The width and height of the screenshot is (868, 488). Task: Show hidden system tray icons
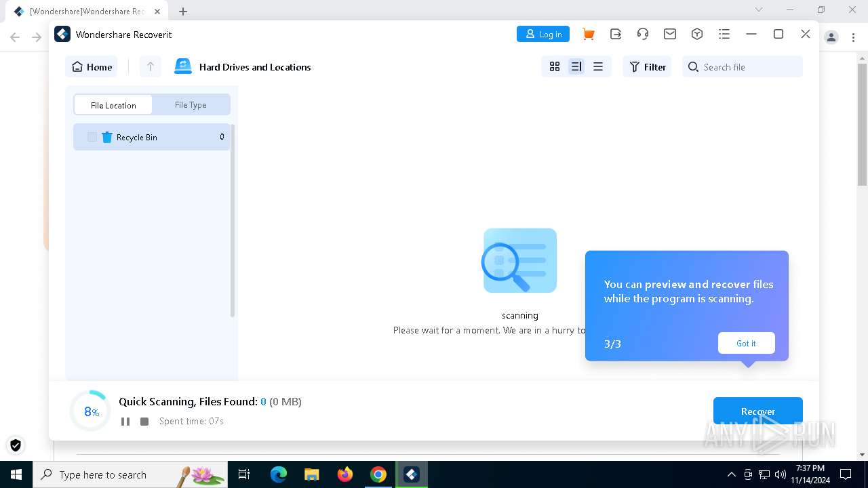(x=731, y=474)
